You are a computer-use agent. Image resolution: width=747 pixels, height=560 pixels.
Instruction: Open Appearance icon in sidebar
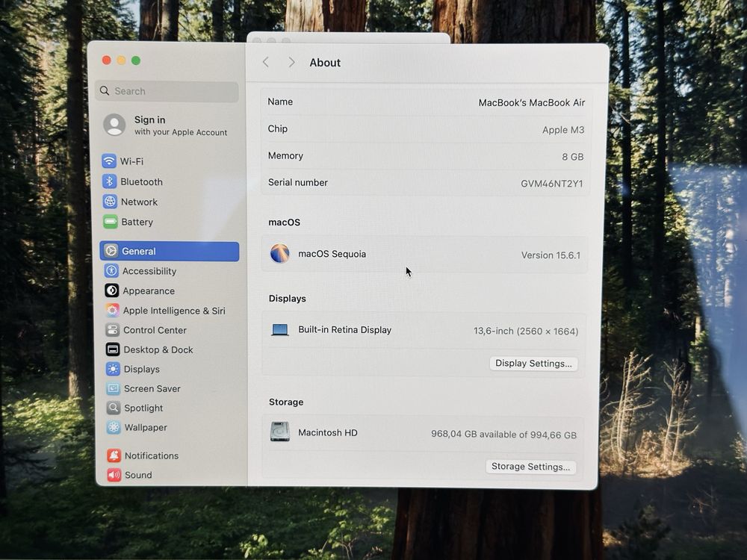[112, 290]
